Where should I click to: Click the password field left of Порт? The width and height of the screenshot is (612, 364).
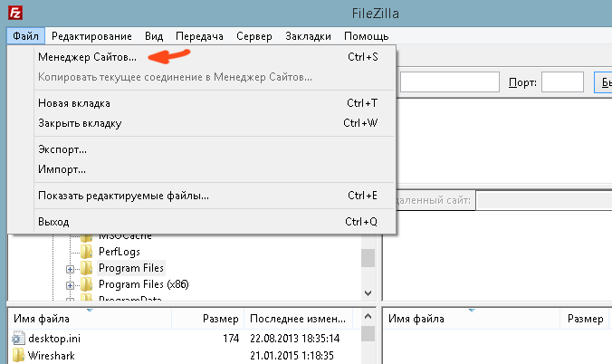pyautogui.click(x=450, y=82)
